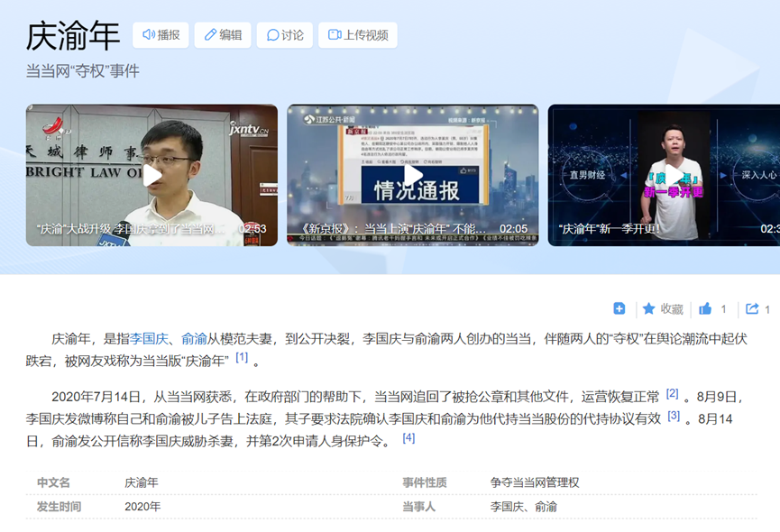780x532 pixels.
Task: Open the 李国庆 hyperlink
Action: 149,339
